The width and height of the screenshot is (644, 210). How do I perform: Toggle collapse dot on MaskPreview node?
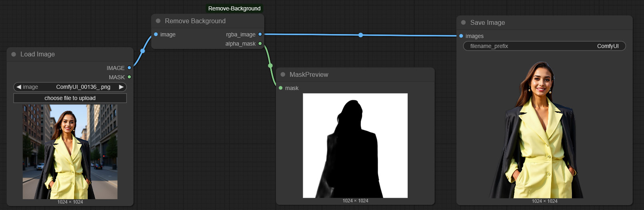(x=283, y=74)
